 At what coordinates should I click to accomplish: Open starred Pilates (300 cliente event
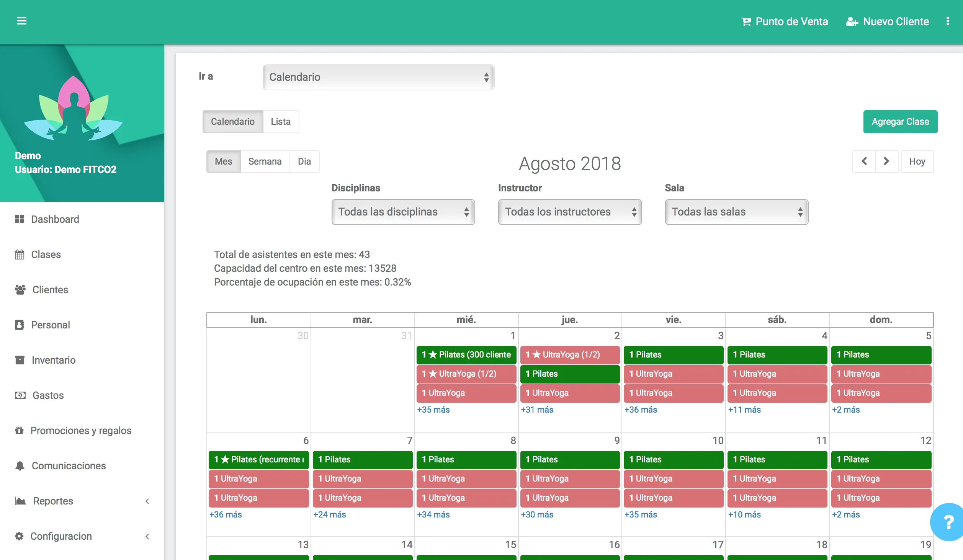(x=466, y=355)
